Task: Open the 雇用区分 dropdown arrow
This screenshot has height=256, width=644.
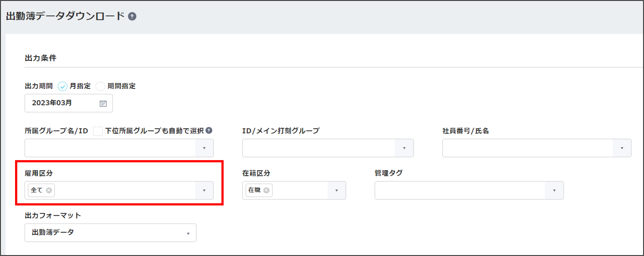Action: point(204,190)
